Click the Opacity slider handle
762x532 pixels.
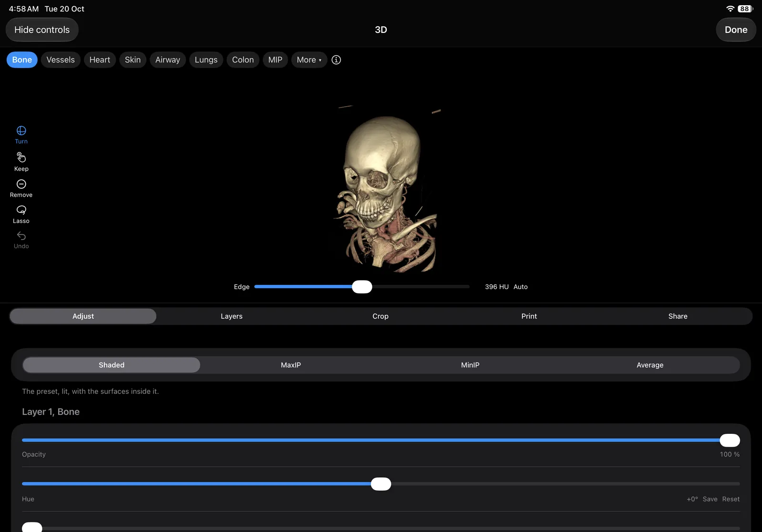click(730, 440)
